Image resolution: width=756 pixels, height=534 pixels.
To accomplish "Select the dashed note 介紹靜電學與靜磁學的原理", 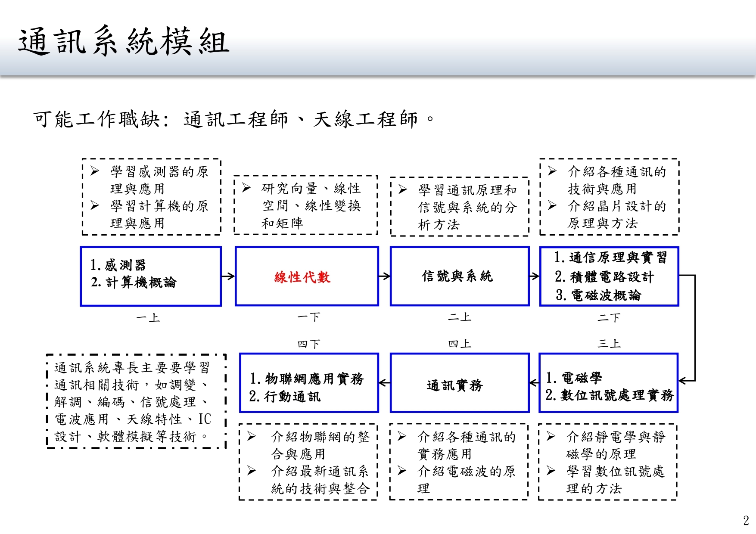I will (x=607, y=462).
